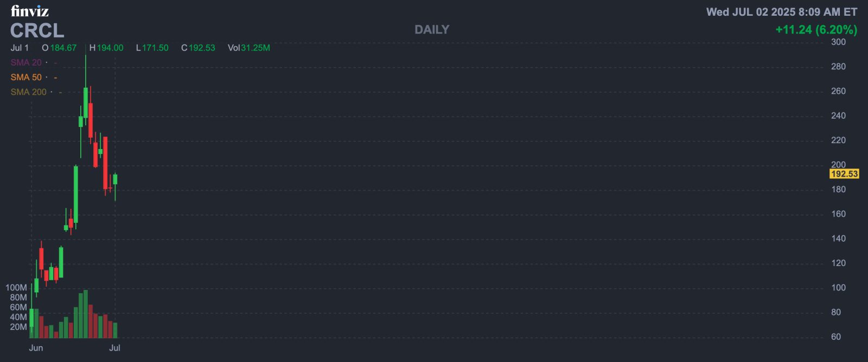Click the DAILY timeframe label

point(432,30)
